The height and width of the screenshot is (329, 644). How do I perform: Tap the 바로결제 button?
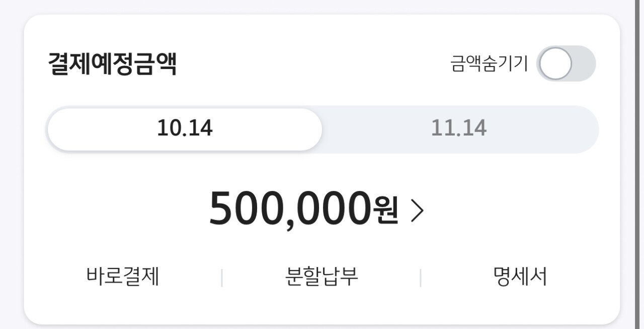[x=123, y=277]
